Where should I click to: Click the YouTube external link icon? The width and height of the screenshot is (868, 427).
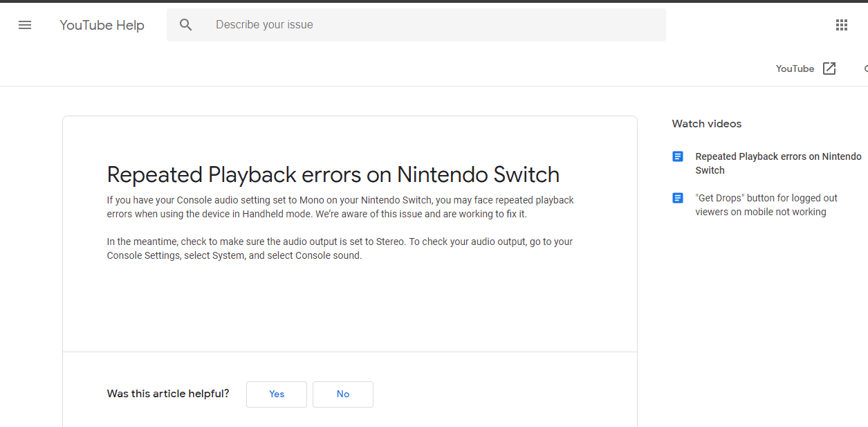click(x=829, y=69)
